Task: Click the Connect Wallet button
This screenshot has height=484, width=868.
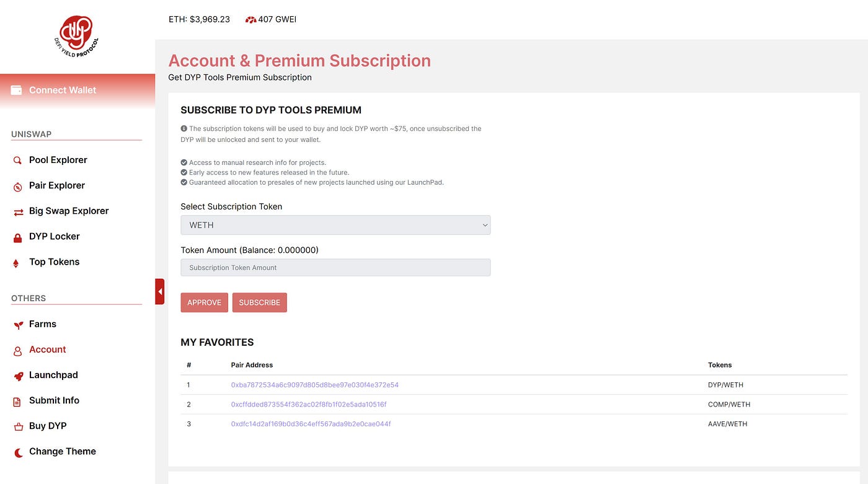Action: coord(77,90)
